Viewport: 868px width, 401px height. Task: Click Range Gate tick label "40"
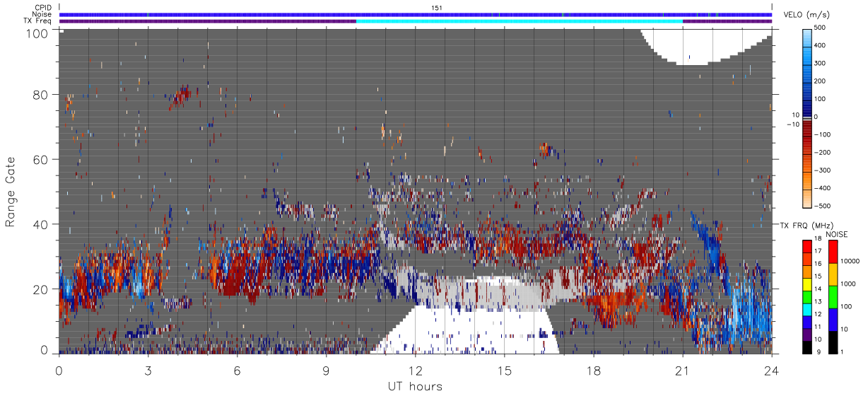[x=40, y=224]
